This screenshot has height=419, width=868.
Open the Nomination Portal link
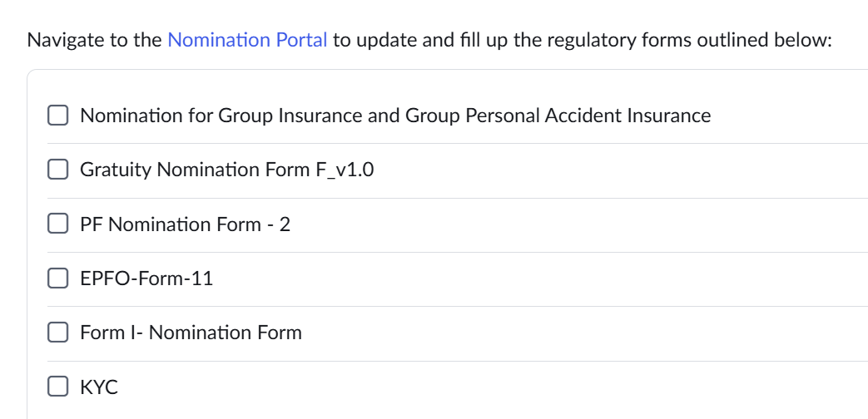click(247, 40)
